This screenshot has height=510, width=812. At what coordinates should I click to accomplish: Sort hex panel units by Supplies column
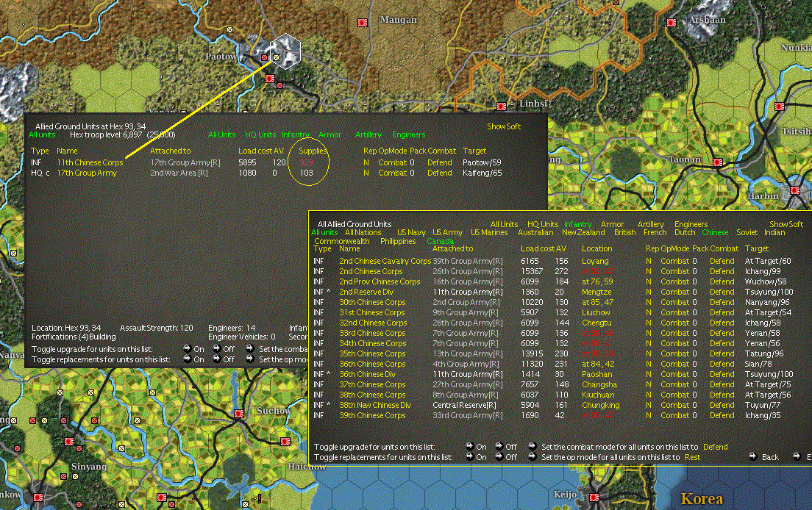pyautogui.click(x=313, y=151)
